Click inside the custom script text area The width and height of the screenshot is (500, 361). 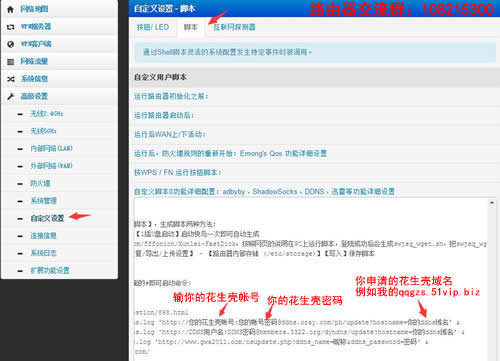coord(311,279)
